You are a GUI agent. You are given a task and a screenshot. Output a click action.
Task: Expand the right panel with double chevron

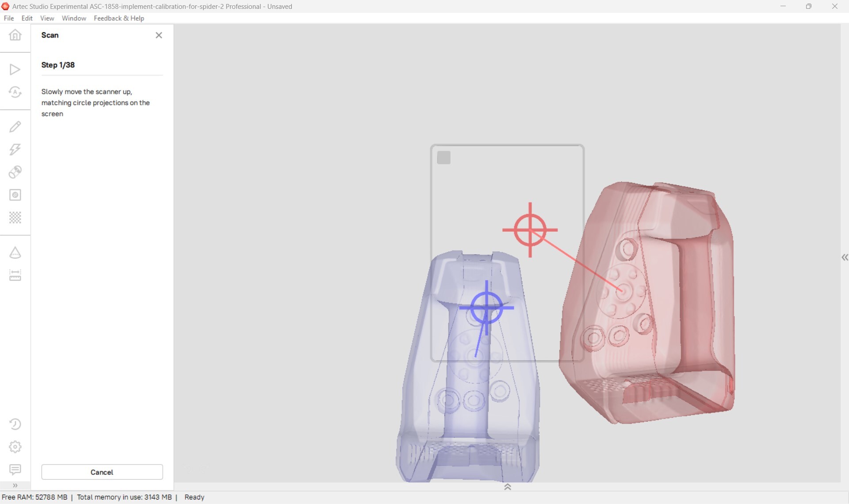click(x=845, y=257)
